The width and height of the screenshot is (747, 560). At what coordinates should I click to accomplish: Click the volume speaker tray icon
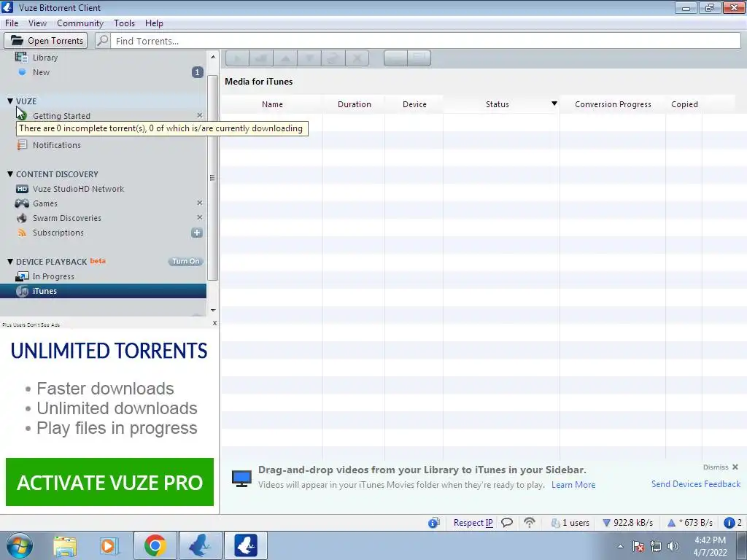coord(673,546)
